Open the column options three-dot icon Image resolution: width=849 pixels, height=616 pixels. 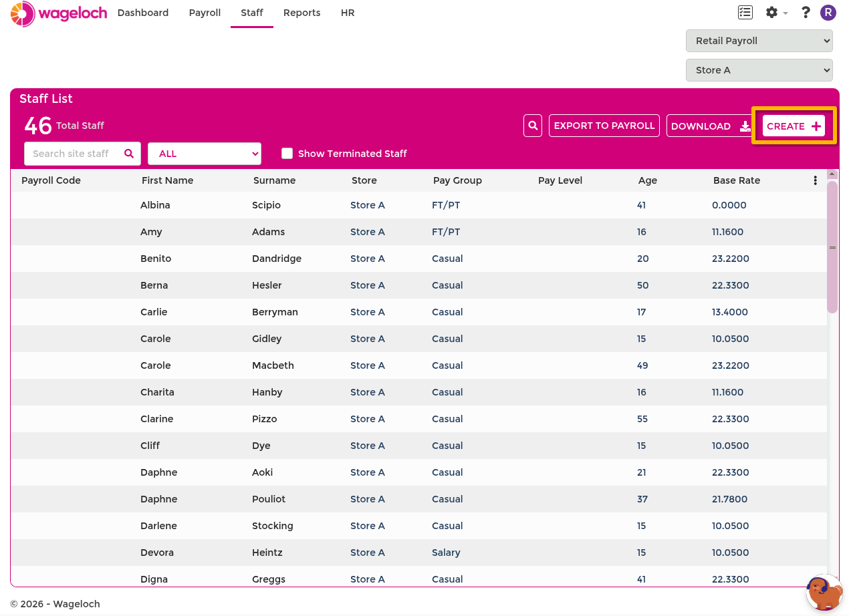click(x=815, y=180)
